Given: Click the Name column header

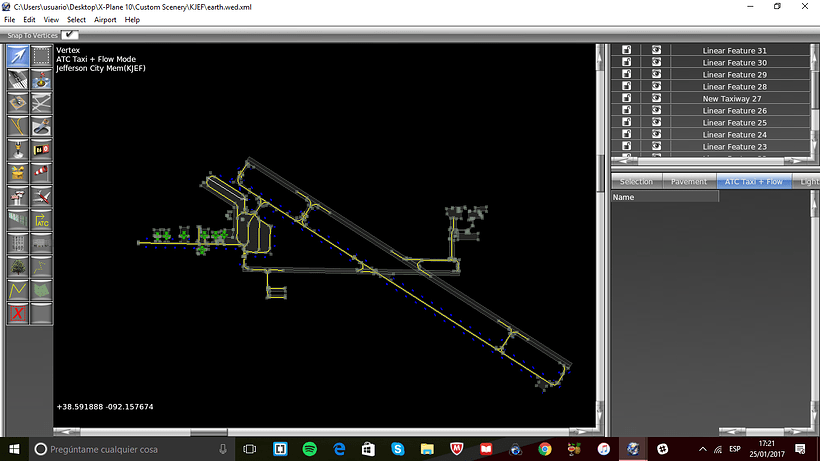Looking at the screenshot, I should 665,197.
